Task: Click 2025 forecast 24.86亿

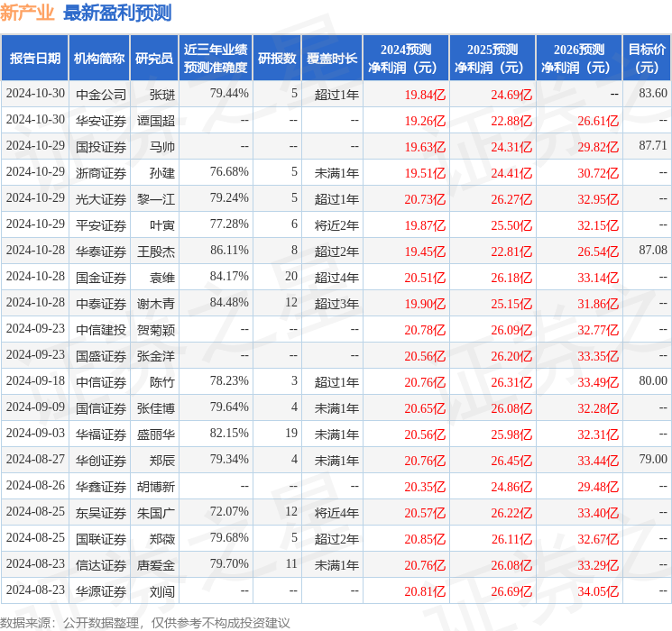Action: point(511,487)
